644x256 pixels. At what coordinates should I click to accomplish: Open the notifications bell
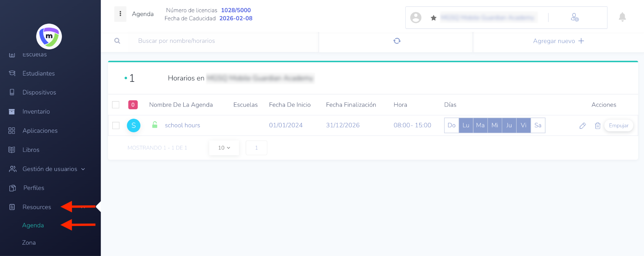coord(622,17)
